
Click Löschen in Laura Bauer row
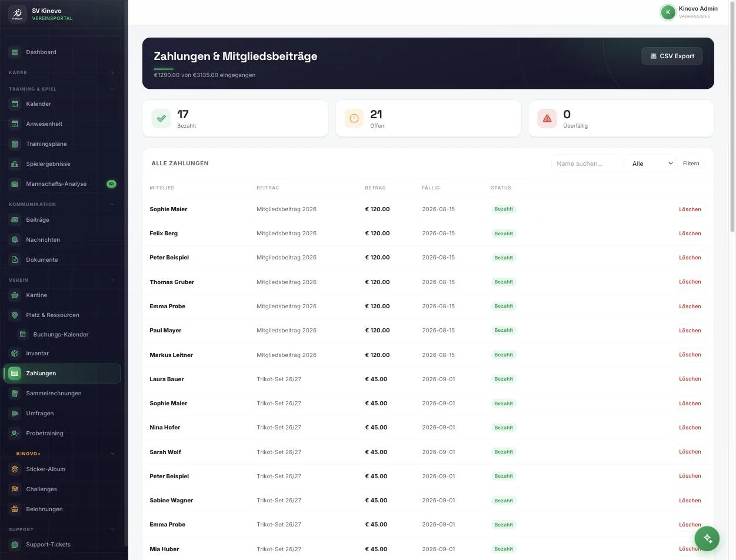point(690,379)
